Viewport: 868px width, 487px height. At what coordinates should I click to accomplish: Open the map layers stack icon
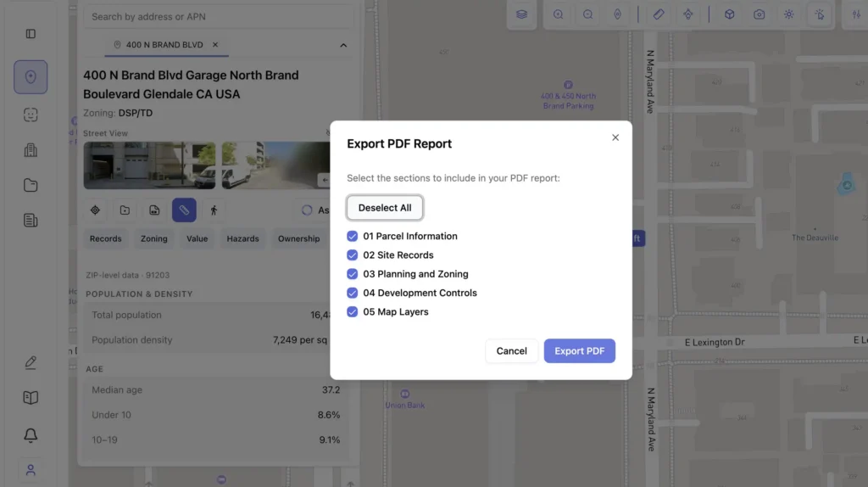click(x=522, y=14)
